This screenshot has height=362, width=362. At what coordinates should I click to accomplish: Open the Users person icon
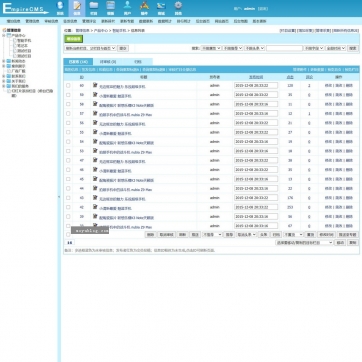pos(127,8)
